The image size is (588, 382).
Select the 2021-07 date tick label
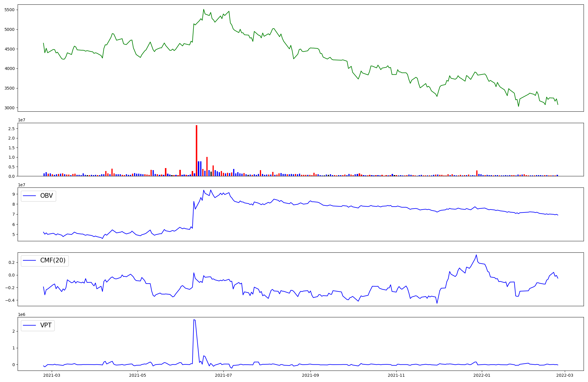224,375
